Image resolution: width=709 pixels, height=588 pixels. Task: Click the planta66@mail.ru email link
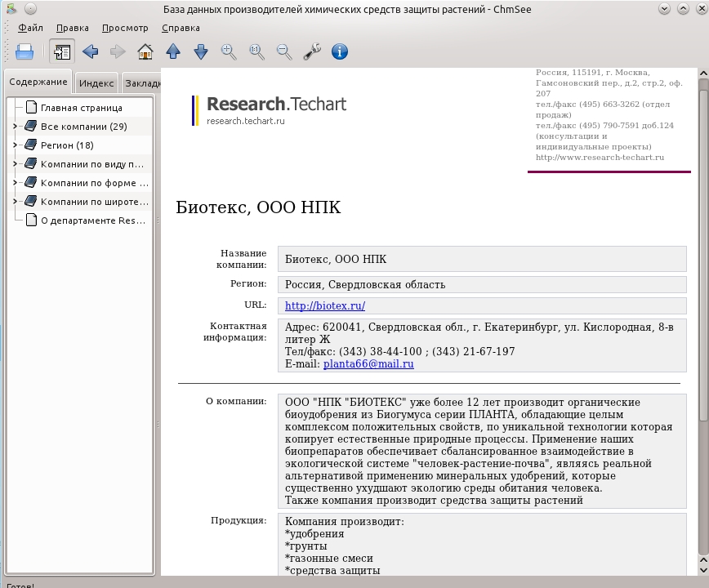[x=368, y=364]
